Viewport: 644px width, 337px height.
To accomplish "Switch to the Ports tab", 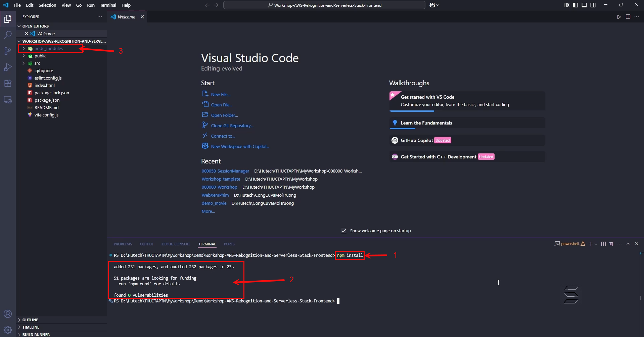I will [x=229, y=244].
